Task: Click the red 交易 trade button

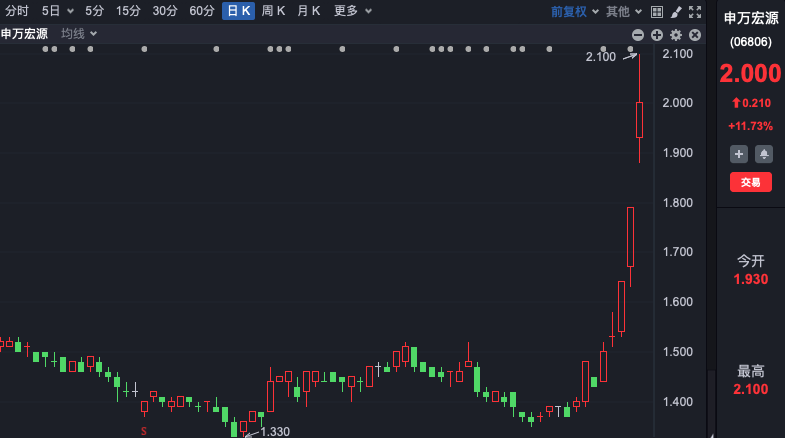Action: [750, 182]
